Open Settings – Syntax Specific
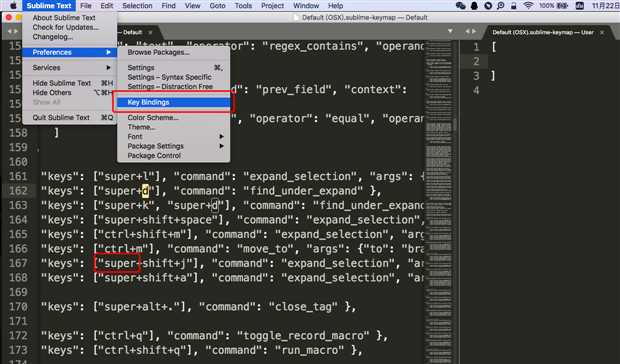620x364 pixels. coord(174,77)
